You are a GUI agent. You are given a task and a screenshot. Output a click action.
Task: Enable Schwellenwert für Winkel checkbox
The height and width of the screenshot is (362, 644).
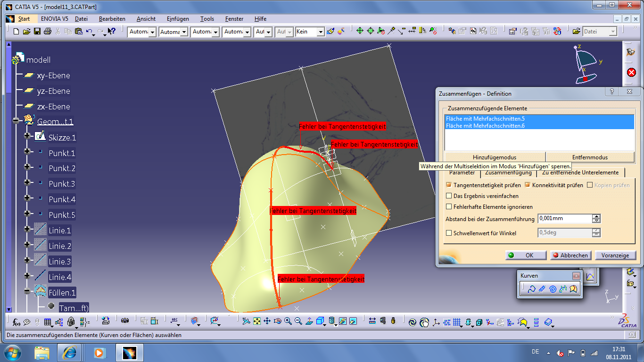coord(449,233)
